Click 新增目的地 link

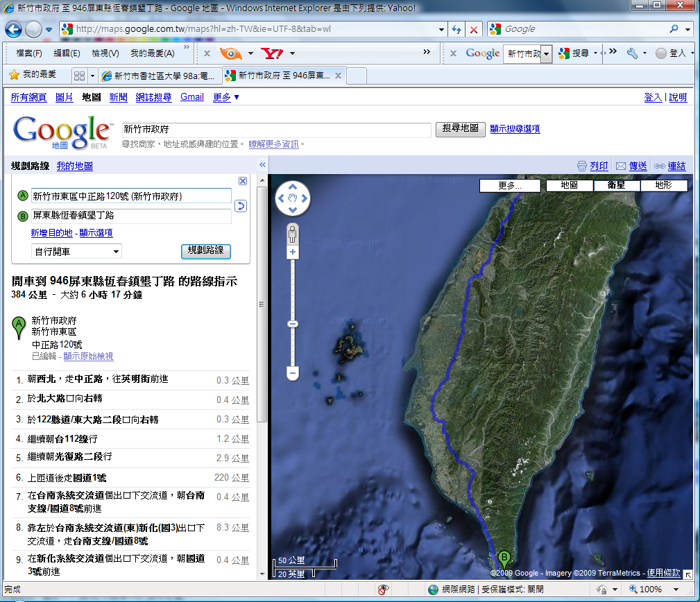(52, 233)
